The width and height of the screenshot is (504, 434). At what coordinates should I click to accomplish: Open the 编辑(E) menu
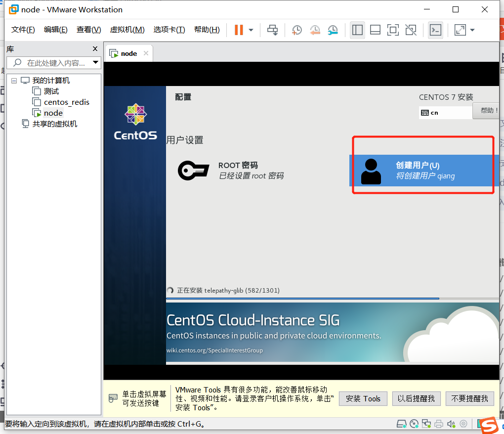56,30
